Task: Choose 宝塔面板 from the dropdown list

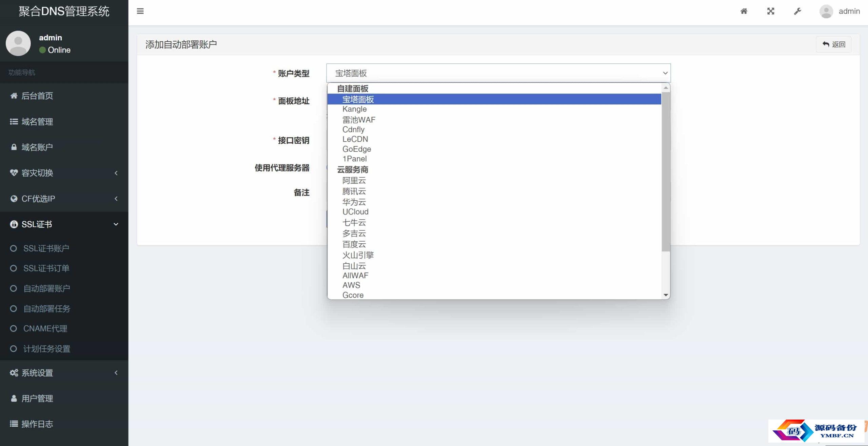Action: click(x=494, y=99)
